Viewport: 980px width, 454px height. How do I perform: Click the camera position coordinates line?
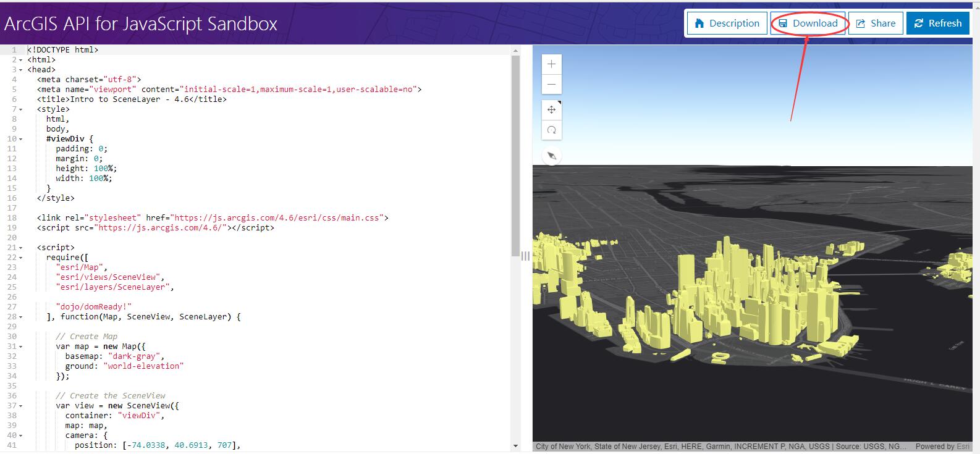click(x=158, y=445)
